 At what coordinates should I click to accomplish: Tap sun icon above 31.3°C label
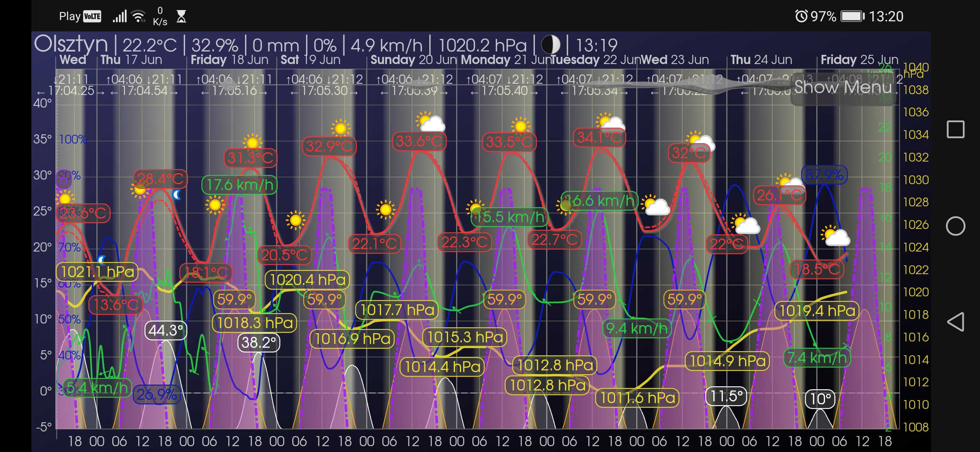pos(252,142)
